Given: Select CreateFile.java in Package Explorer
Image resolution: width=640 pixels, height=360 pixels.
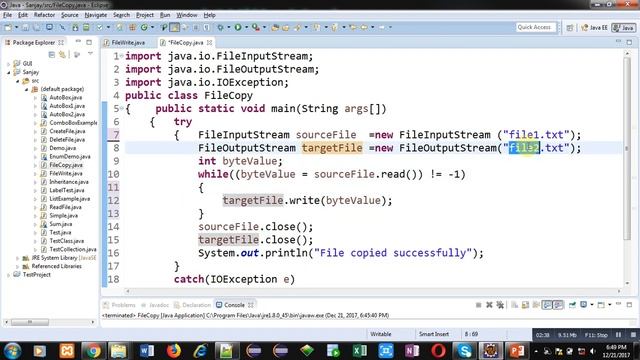Looking at the screenshot, I should (x=67, y=131).
